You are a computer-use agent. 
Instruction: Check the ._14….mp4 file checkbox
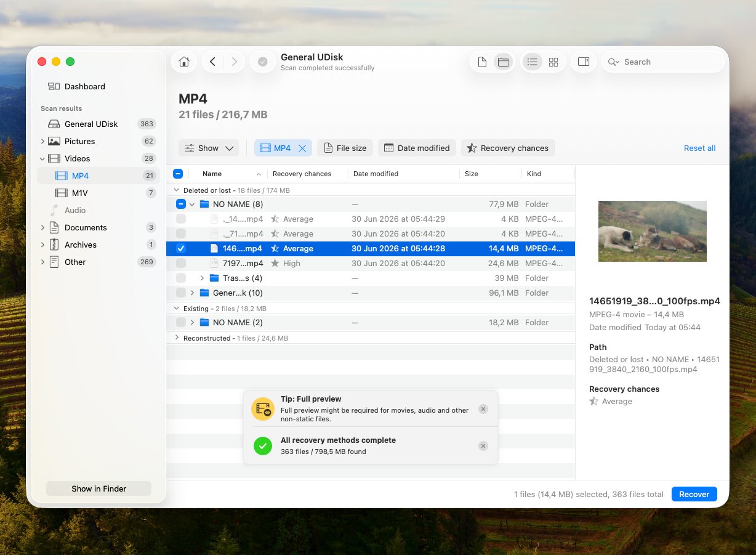point(181,219)
